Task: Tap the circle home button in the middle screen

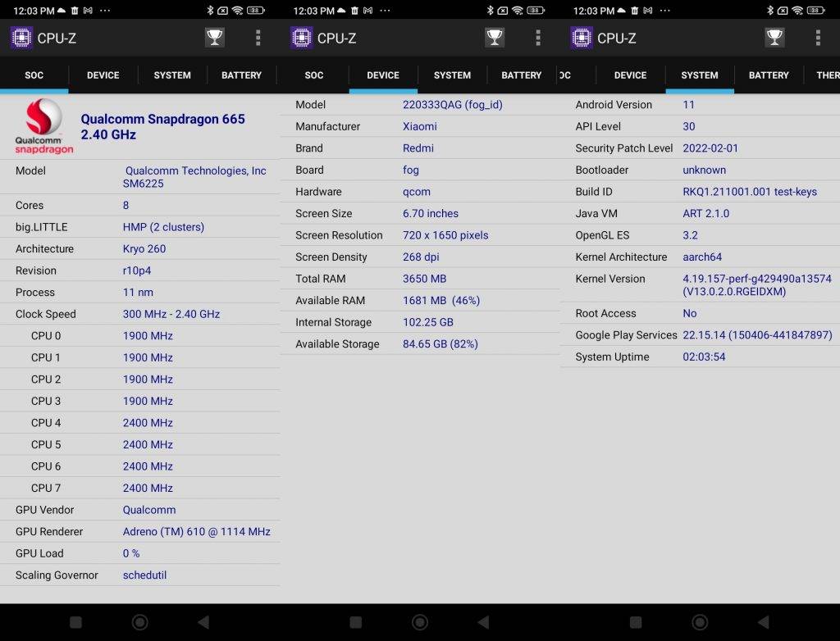Action: [420, 622]
